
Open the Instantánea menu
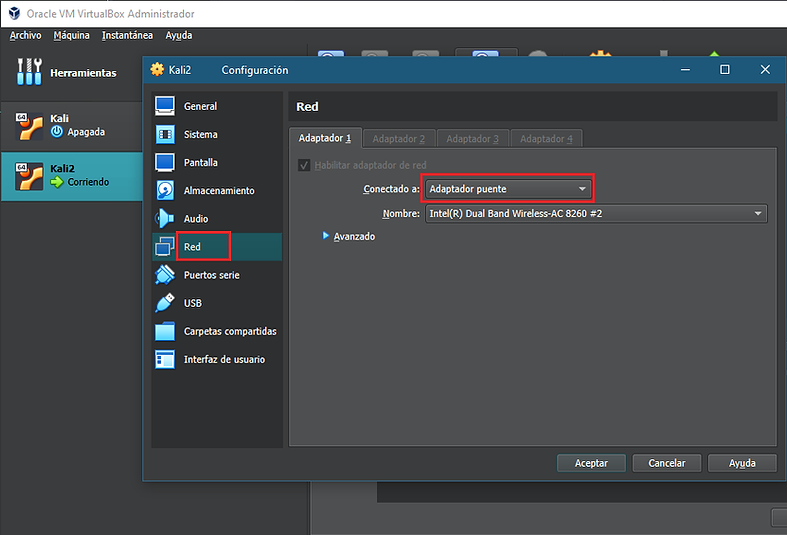[127, 35]
